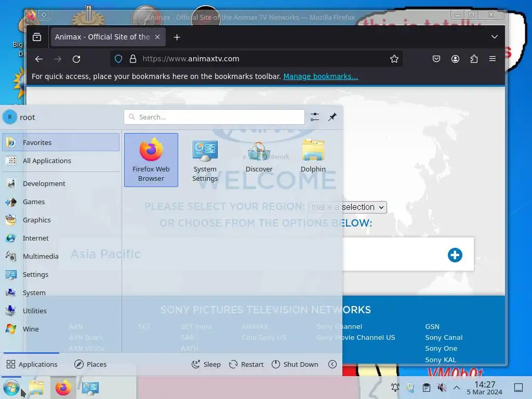
Task: Click the start menu button in taskbar
Action: [x=11, y=388]
